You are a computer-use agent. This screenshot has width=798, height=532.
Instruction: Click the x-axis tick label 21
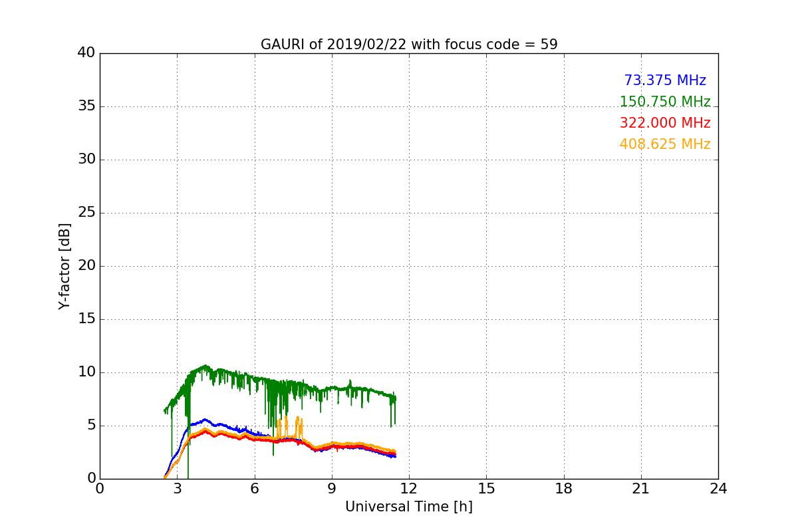click(x=641, y=489)
